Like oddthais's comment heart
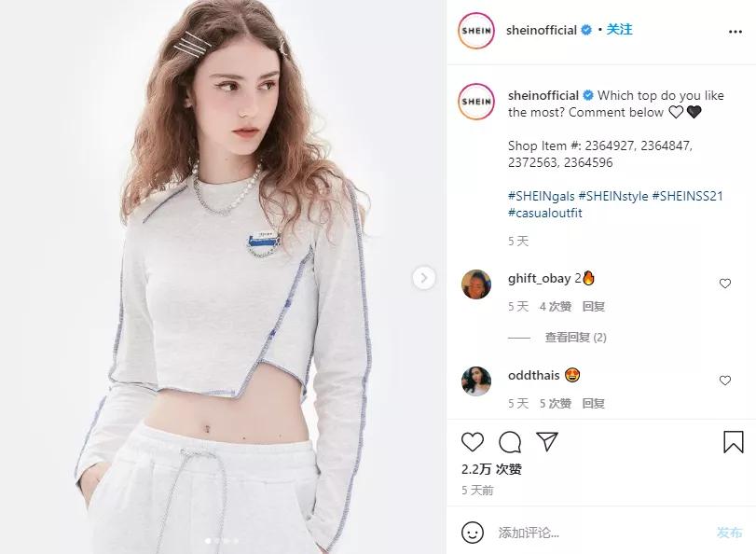The height and width of the screenshot is (554, 756). [x=724, y=381]
